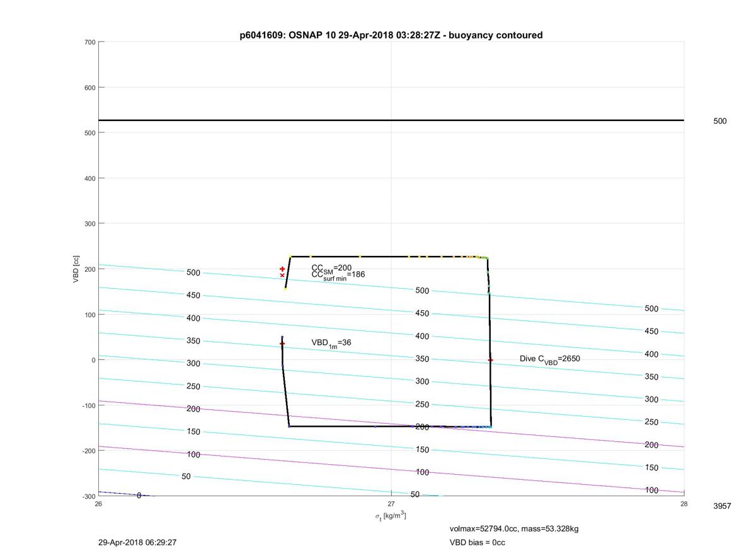
Task: Click the "CC_surf min=186" annotation
Action: click(x=338, y=276)
